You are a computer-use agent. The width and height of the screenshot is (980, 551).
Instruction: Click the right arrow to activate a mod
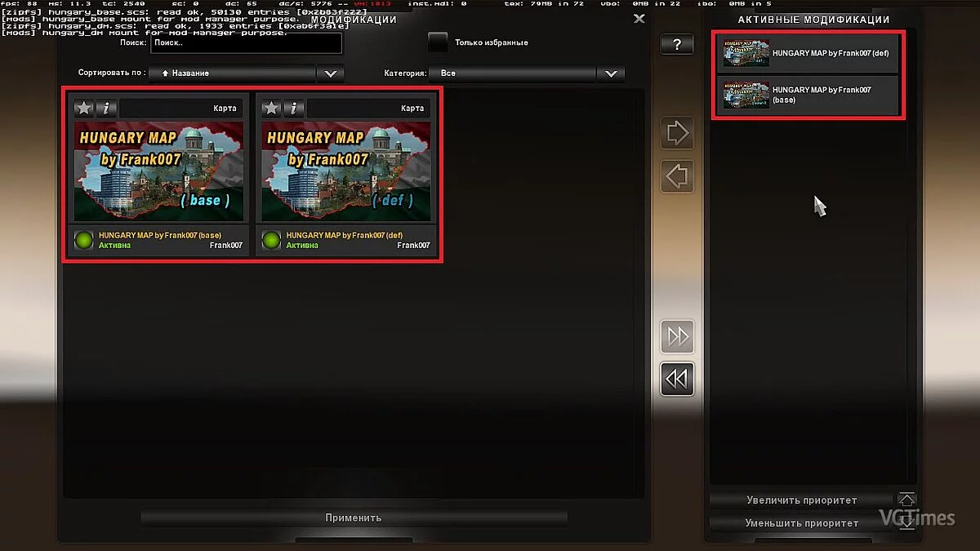point(677,133)
